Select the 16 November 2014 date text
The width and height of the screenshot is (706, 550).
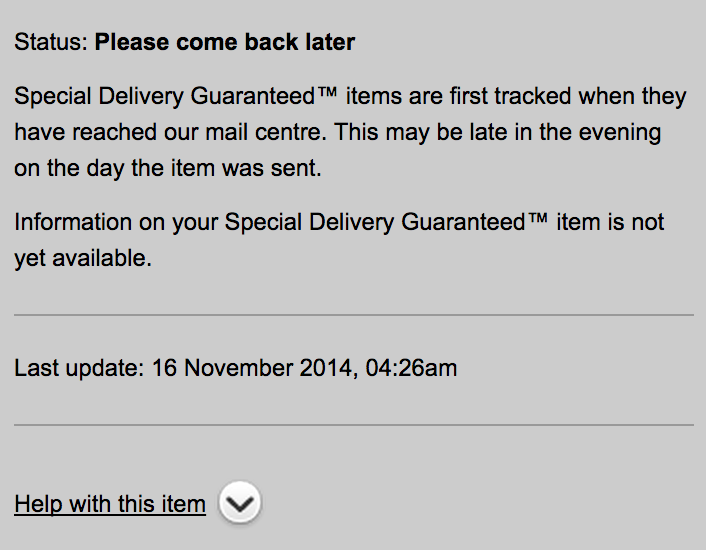click(252, 368)
